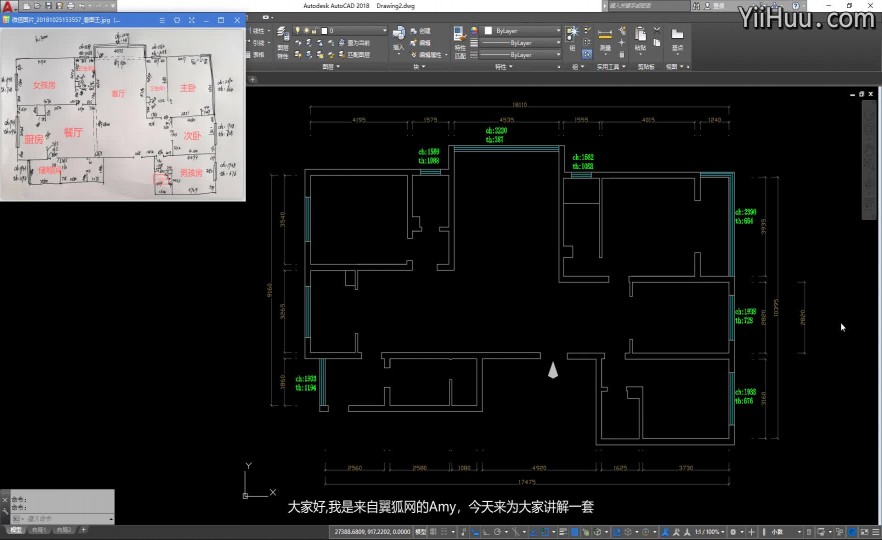Click the Insert block (插入) icon
Viewport: 882px width, 540px height.
point(399,34)
